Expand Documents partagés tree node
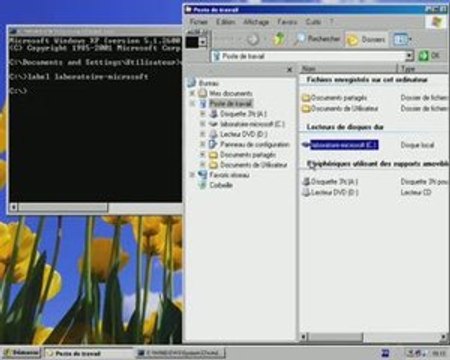Image resolution: width=450 pixels, height=360 pixels. tap(202, 155)
